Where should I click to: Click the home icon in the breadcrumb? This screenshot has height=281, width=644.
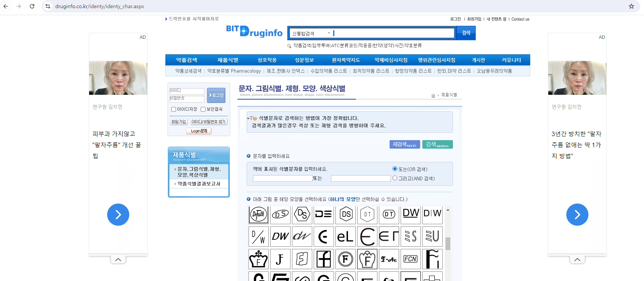pyautogui.click(x=433, y=96)
